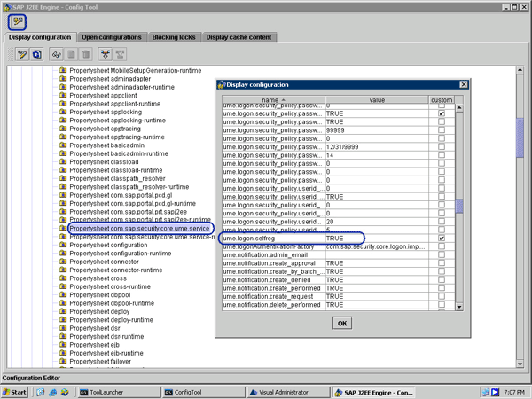Click the taskbar clock showing 7:07 PM
Screen dimensions: 532x399
pos(514,393)
